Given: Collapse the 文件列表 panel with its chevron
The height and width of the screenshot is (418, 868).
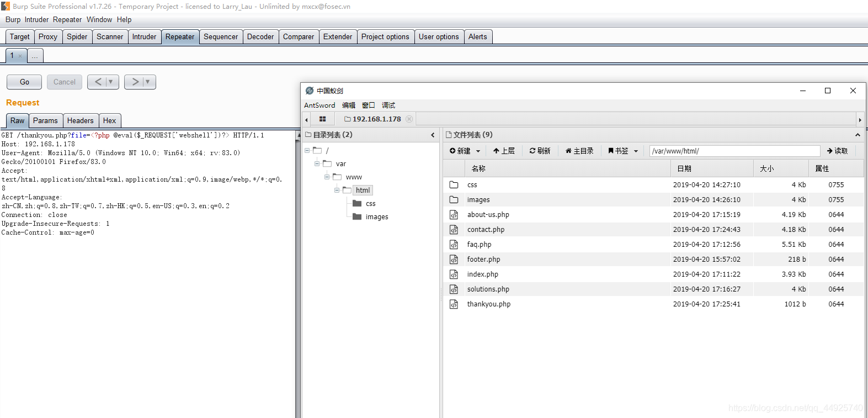Looking at the screenshot, I should (x=858, y=135).
